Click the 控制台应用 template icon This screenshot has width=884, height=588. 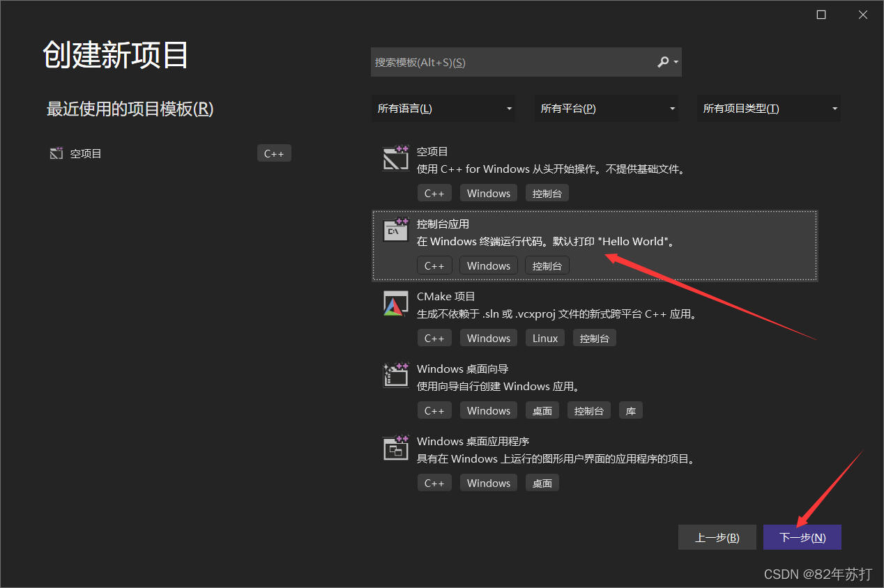[x=395, y=231]
